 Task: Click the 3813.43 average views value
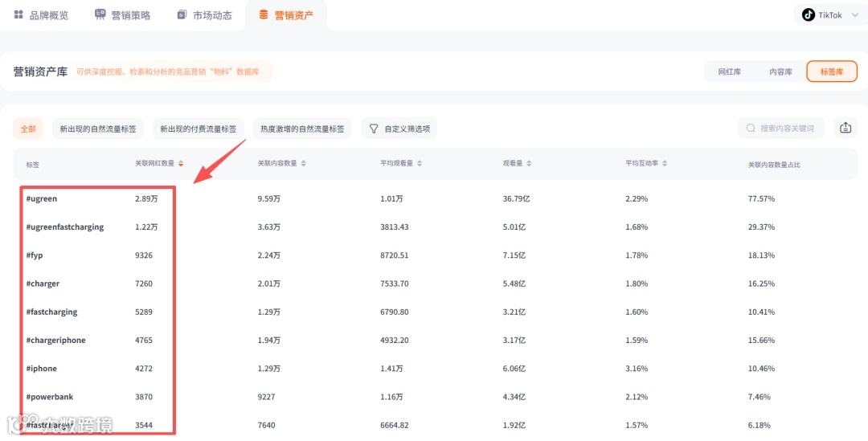(x=395, y=227)
